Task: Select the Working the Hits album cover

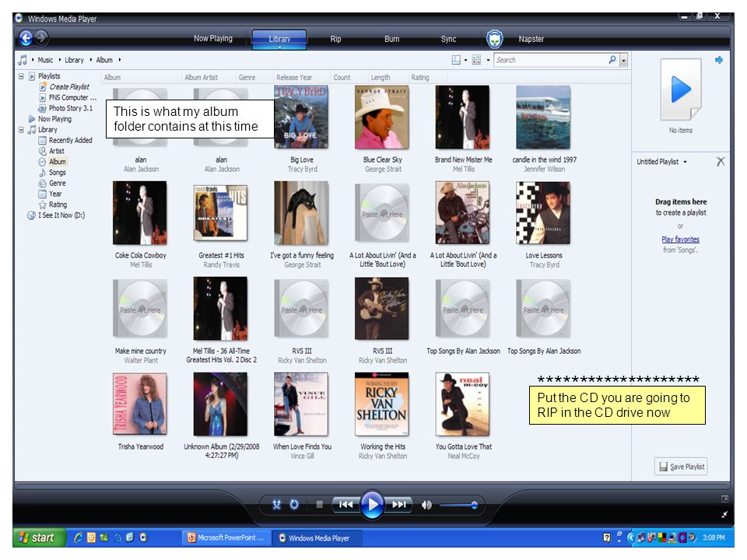Action: [x=382, y=404]
